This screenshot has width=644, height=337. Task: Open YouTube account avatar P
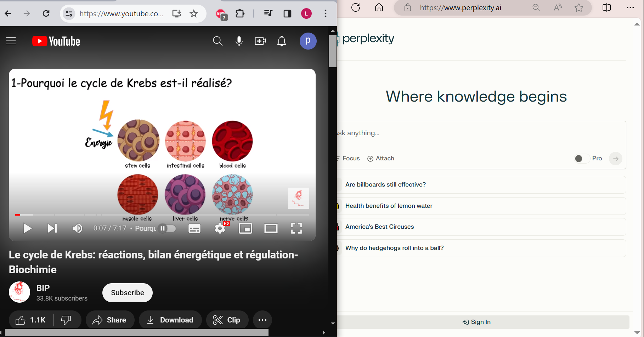tap(308, 41)
